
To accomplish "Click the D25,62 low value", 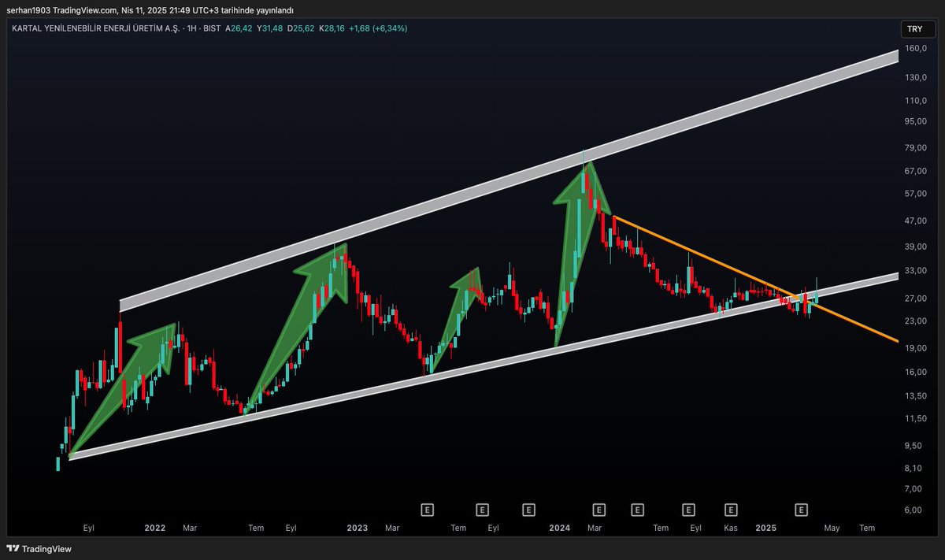I will tap(301, 28).
